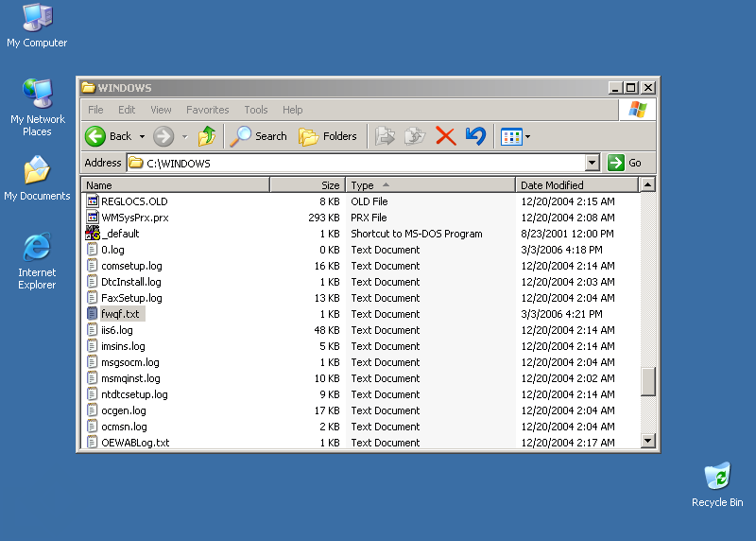
Task: Click the 48 KB size cell
Action: tap(326, 330)
